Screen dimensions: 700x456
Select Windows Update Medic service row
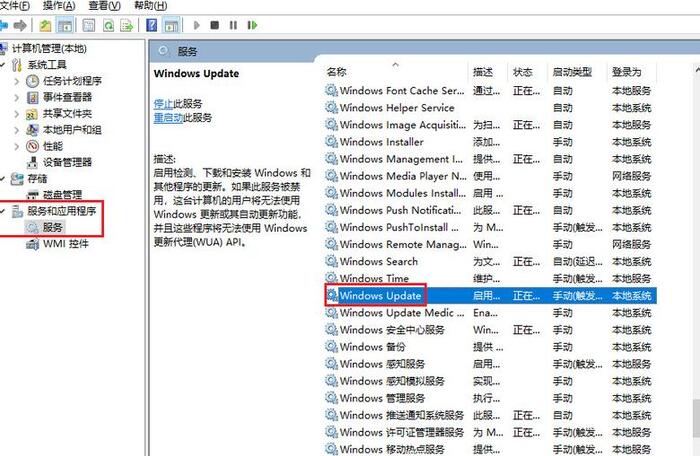pos(490,313)
